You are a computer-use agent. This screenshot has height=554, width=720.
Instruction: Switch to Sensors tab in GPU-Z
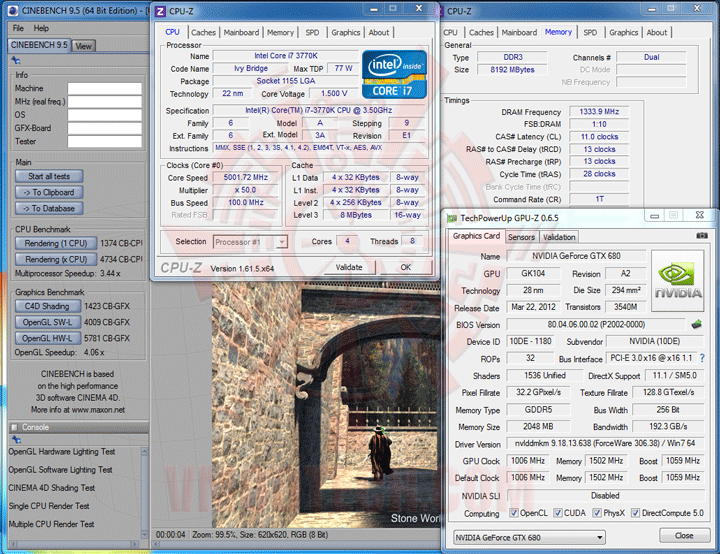point(521,237)
